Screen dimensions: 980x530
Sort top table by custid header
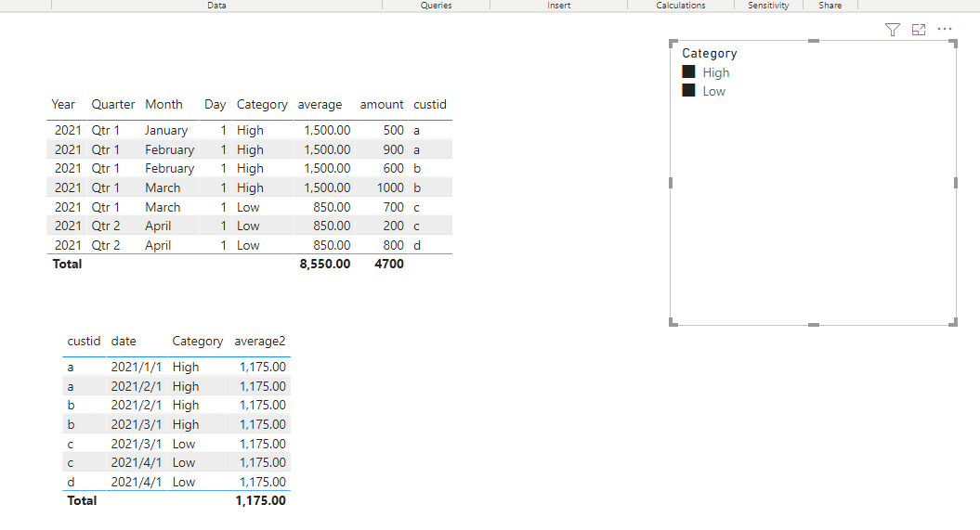pos(430,104)
